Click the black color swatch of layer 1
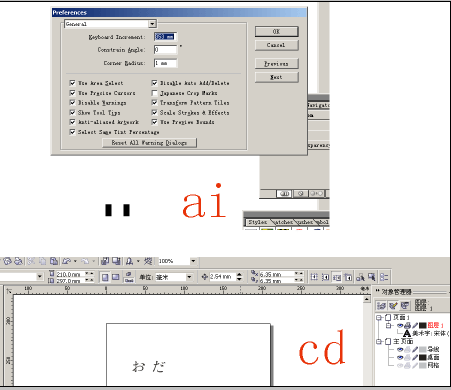 (x=423, y=325)
